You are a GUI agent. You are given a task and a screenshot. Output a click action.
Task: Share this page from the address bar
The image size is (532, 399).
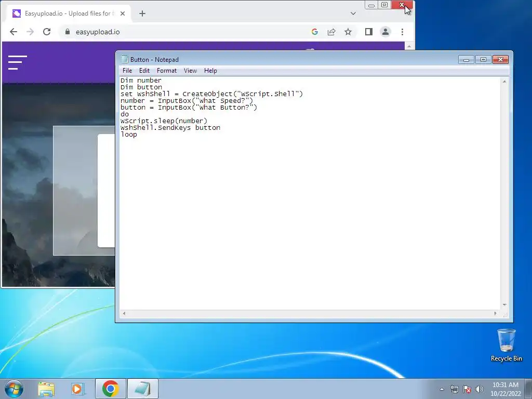tap(331, 32)
